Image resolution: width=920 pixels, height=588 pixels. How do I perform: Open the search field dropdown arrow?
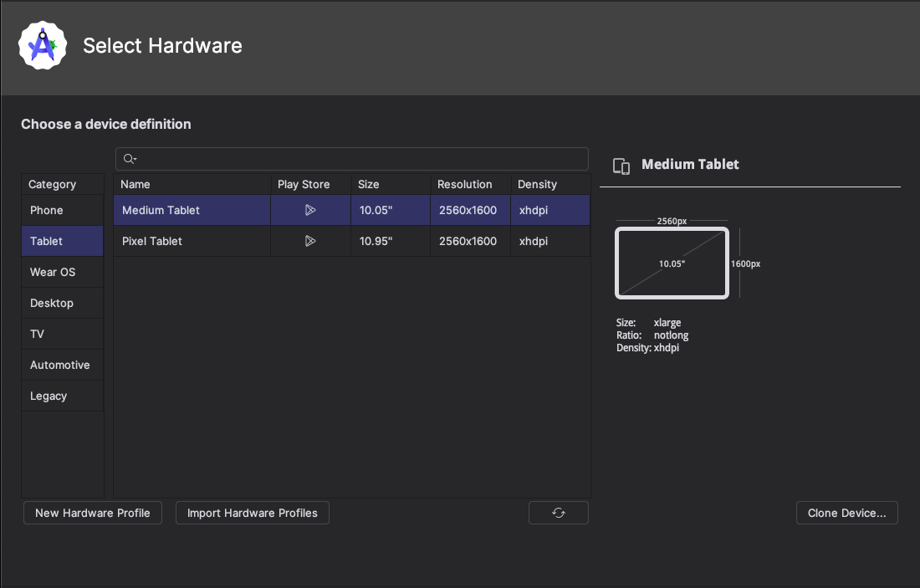(134, 158)
